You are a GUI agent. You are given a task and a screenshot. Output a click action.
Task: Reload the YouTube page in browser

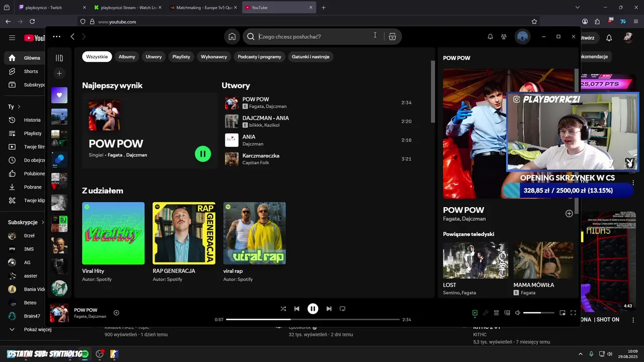(x=32, y=22)
